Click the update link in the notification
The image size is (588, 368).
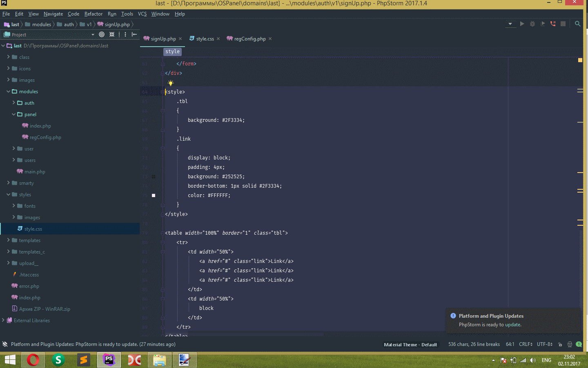click(x=513, y=325)
